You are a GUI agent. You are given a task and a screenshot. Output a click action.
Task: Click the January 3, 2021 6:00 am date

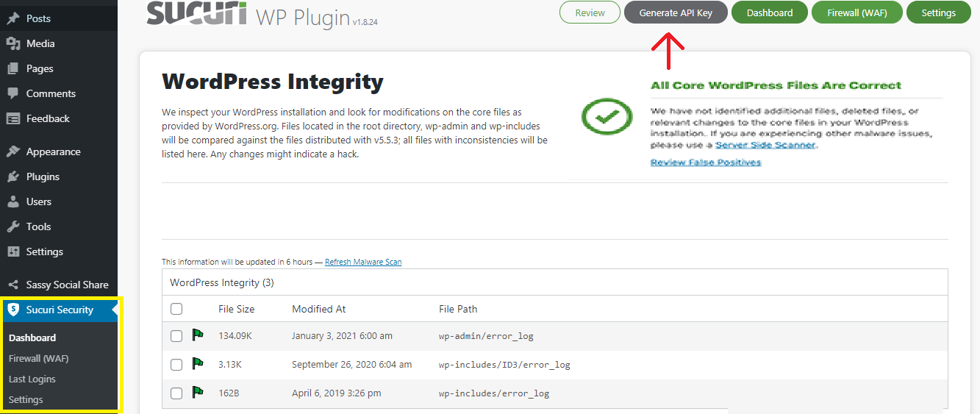342,336
